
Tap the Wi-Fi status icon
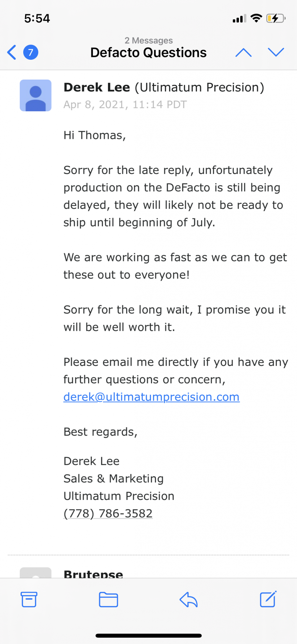coord(256,18)
